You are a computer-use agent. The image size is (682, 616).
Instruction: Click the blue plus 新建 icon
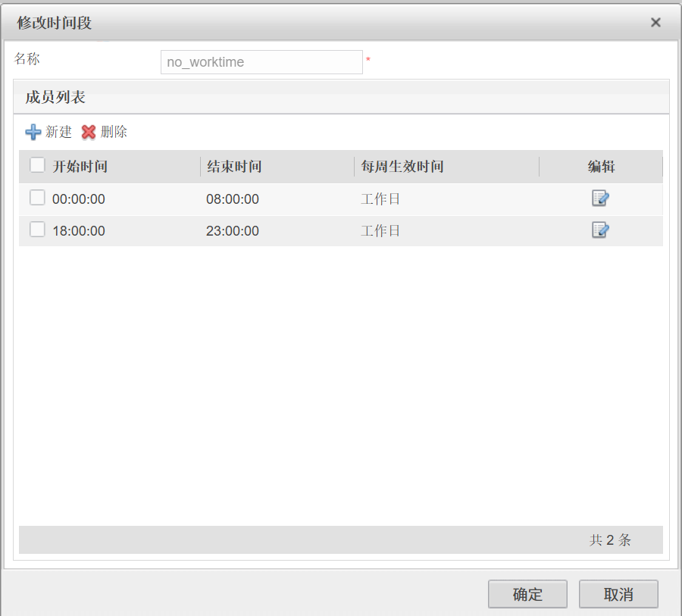tap(33, 132)
